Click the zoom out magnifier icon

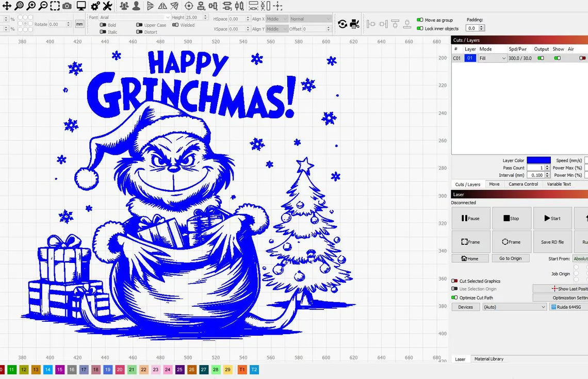[x=43, y=6]
